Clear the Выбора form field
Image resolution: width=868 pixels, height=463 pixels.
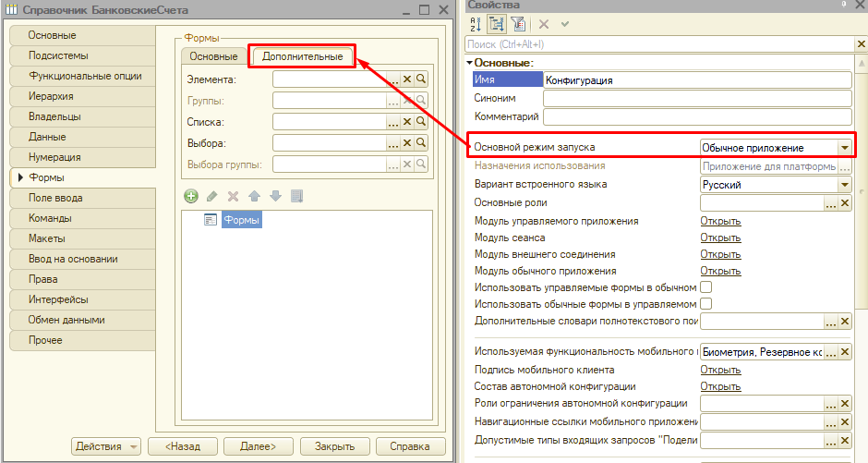click(407, 143)
